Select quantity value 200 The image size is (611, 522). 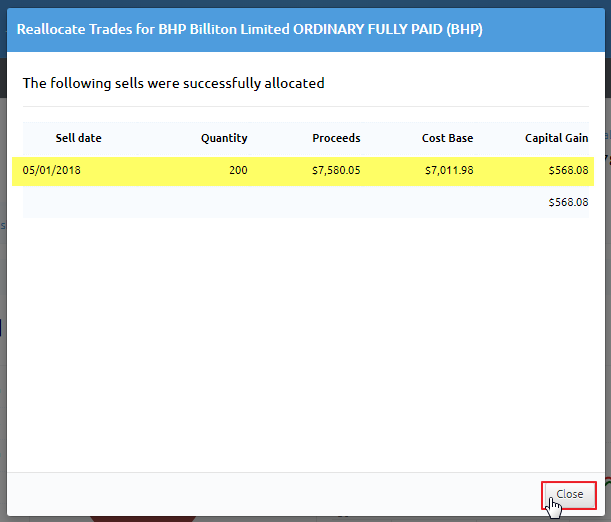(238, 170)
